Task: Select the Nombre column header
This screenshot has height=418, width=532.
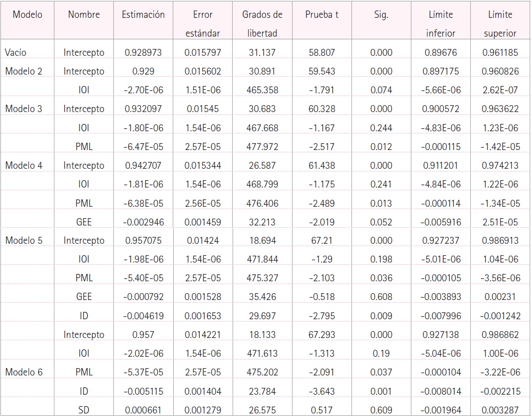Action: [84, 15]
